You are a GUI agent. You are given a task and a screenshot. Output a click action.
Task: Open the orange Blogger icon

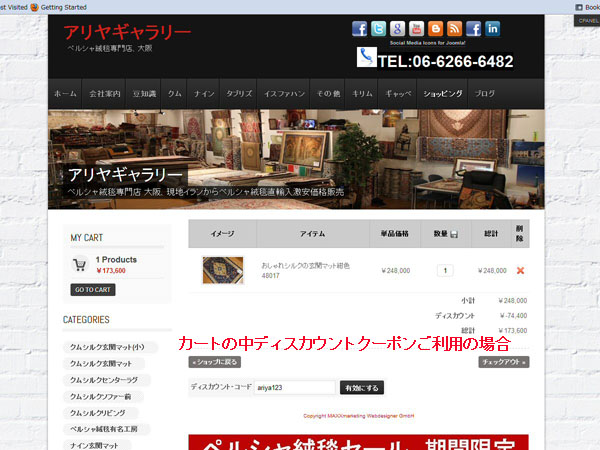(436, 29)
